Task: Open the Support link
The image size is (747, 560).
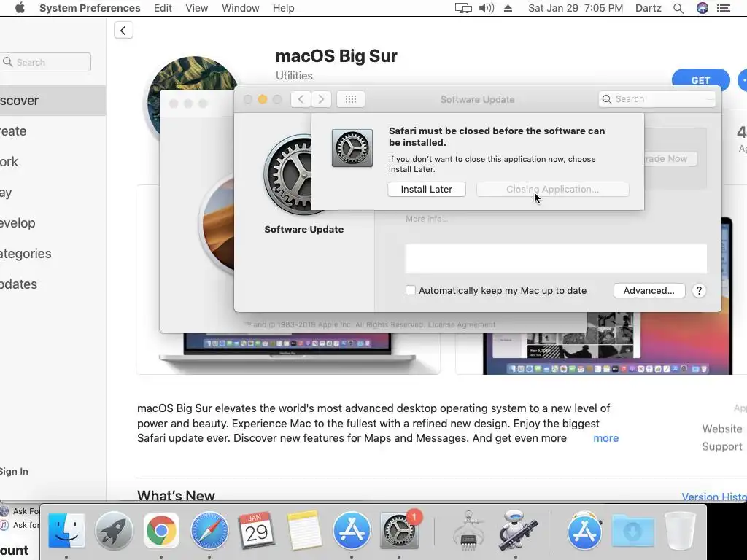Action: (721, 447)
